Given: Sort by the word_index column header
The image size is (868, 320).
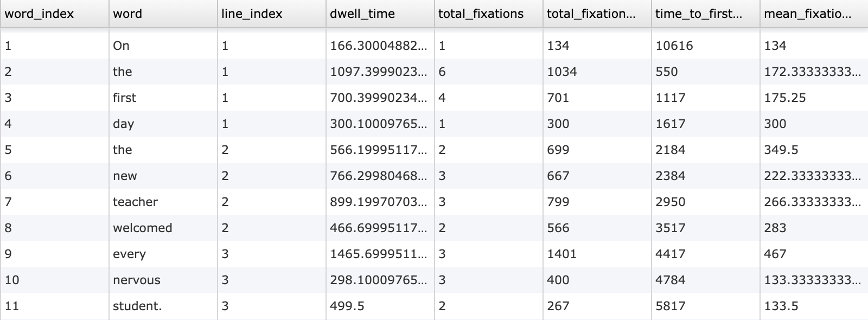Looking at the screenshot, I should 54,14.
